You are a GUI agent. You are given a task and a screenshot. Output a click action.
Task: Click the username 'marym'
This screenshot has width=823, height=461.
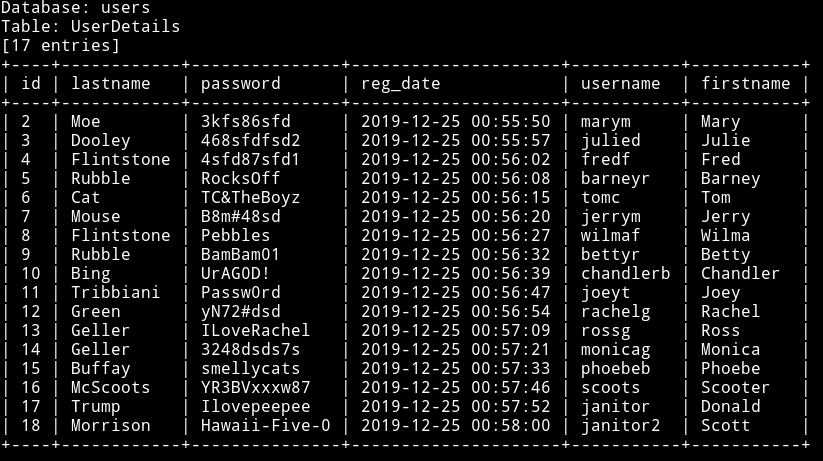pyautogui.click(x=605, y=122)
